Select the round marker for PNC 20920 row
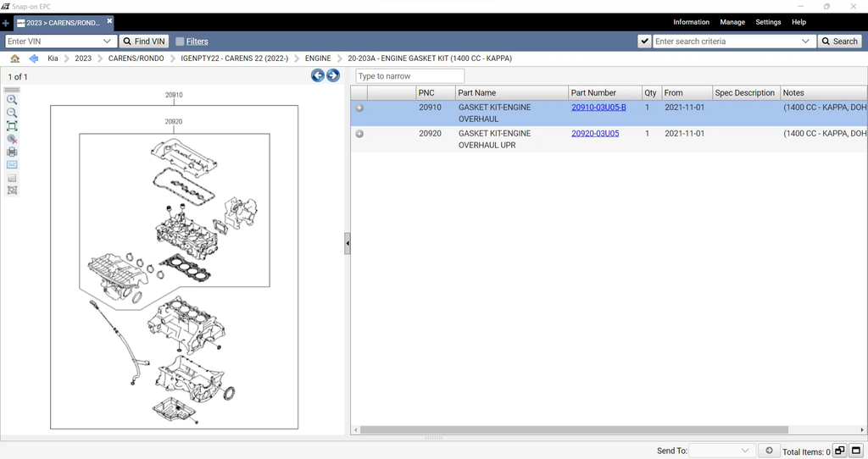The width and height of the screenshot is (868, 459). tap(359, 134)
